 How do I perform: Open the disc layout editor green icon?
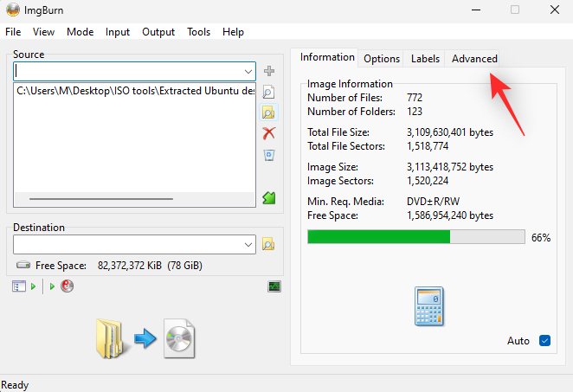coord(269,198)
